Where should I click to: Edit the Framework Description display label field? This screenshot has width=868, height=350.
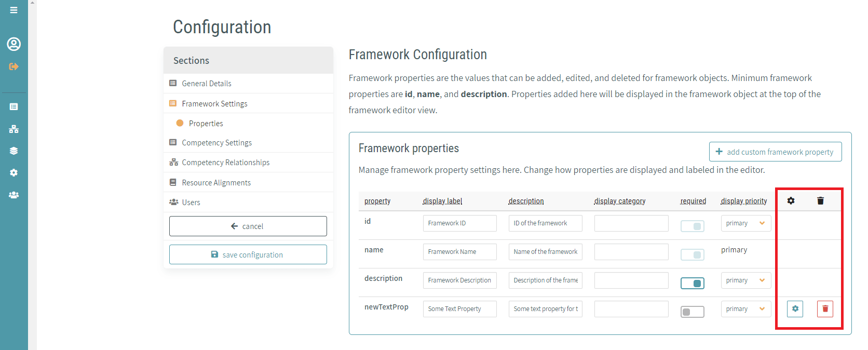click(460, 280)
